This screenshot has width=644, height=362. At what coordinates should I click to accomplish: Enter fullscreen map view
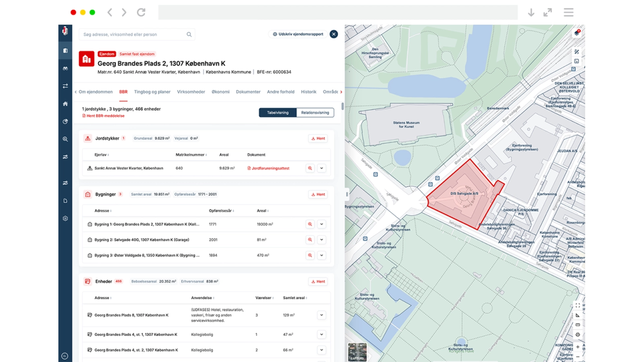coord(578,306)
